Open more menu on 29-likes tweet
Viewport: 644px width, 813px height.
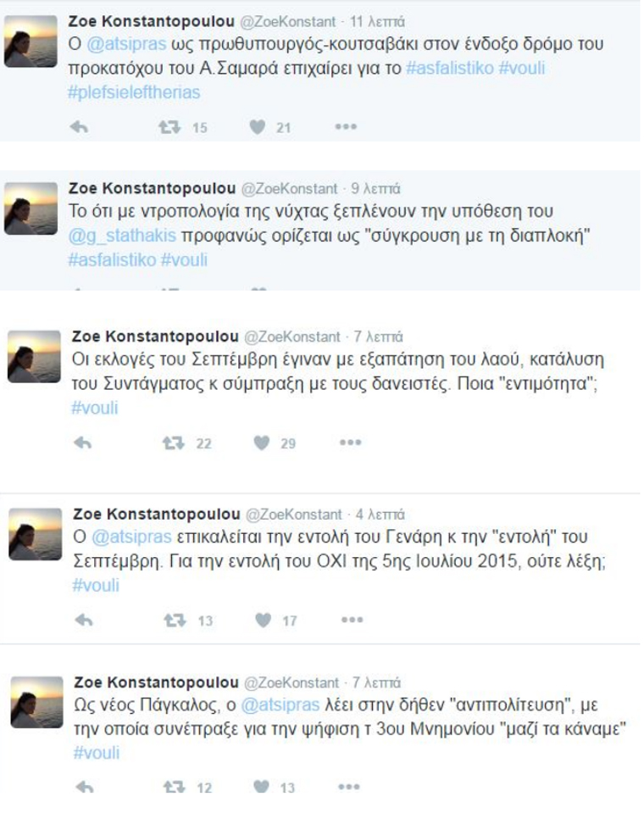click(350, 443)
